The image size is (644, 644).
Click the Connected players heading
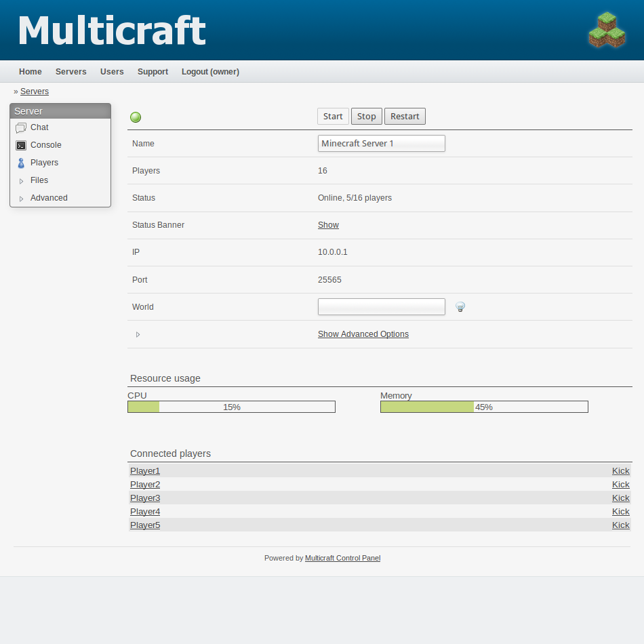(x=170, y=454)
